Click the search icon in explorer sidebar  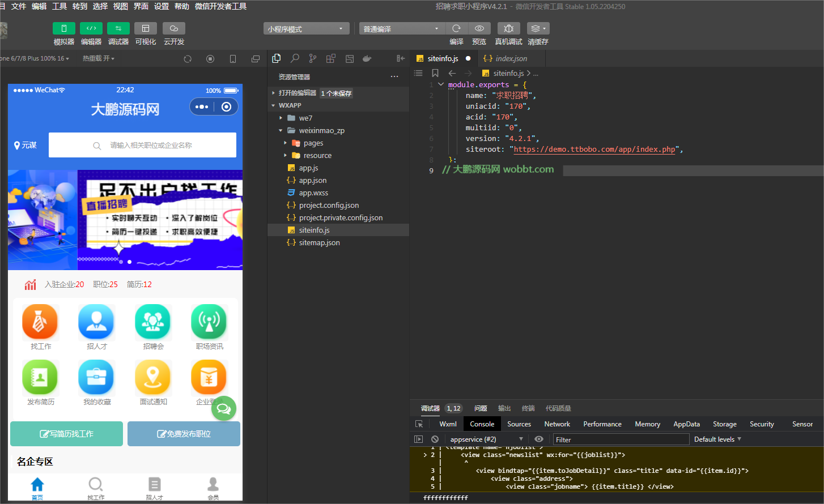(295, 58)
